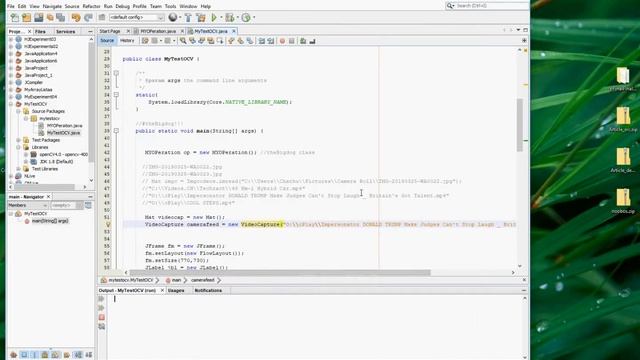Viewport: 640px width, 360px height.
Task: Switch to the Files tab
Action: point(40,31)
